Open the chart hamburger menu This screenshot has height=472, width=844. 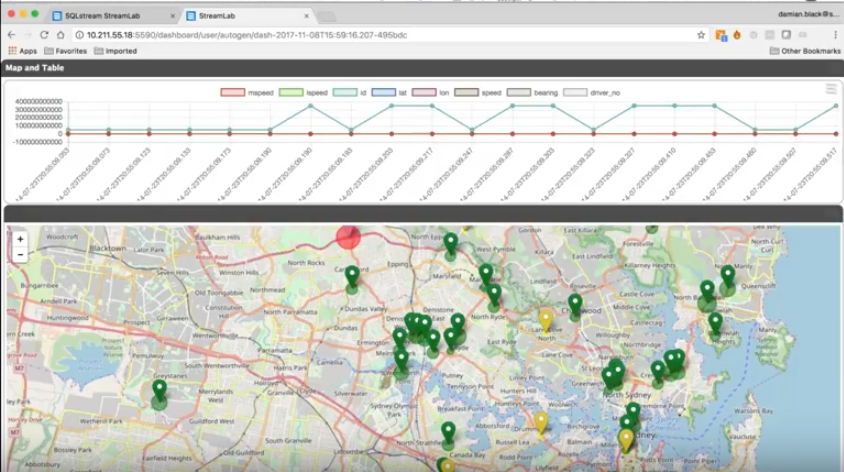[x=830, y=89]
